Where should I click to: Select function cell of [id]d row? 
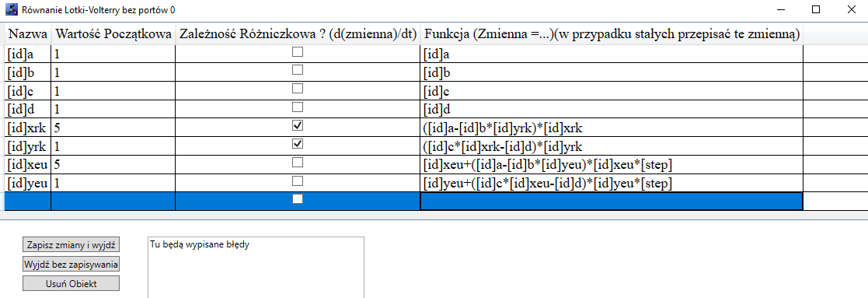[x=611, y=109]
